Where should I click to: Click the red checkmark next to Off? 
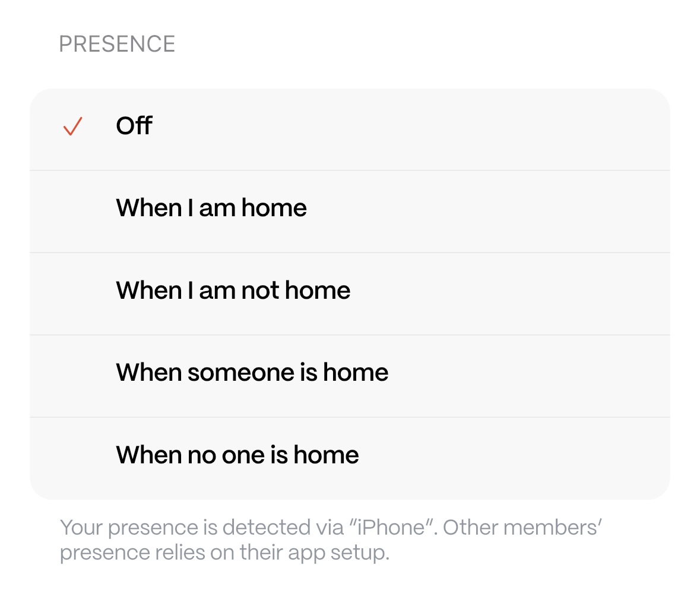point(72,127)
